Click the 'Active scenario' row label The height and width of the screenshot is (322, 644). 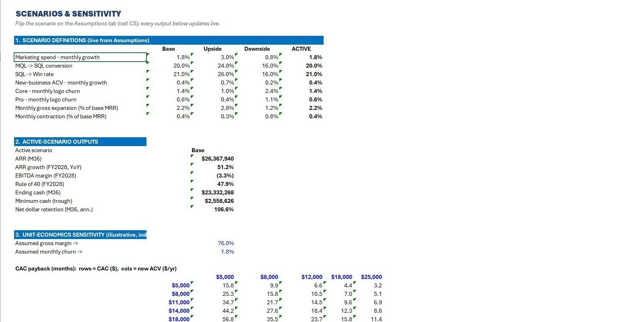pyautogui.click(x=34, y=150)
